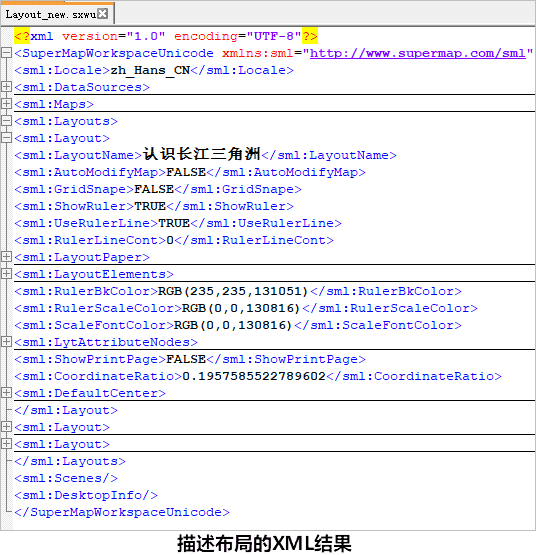This screenshot has height=555, width=536.
Task: Click the RulerBkColor RGB value text
Action: [x=233, y=291]
